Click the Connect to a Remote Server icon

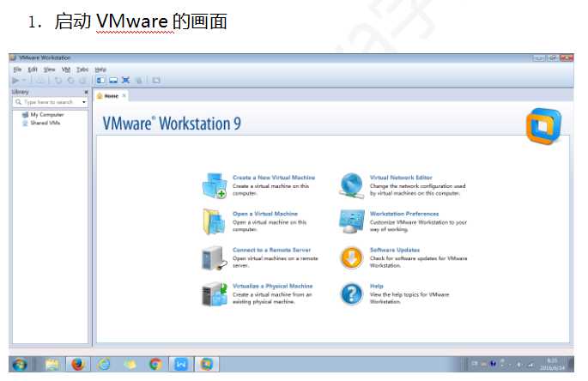pyautogui.click(x=214, y=258)
